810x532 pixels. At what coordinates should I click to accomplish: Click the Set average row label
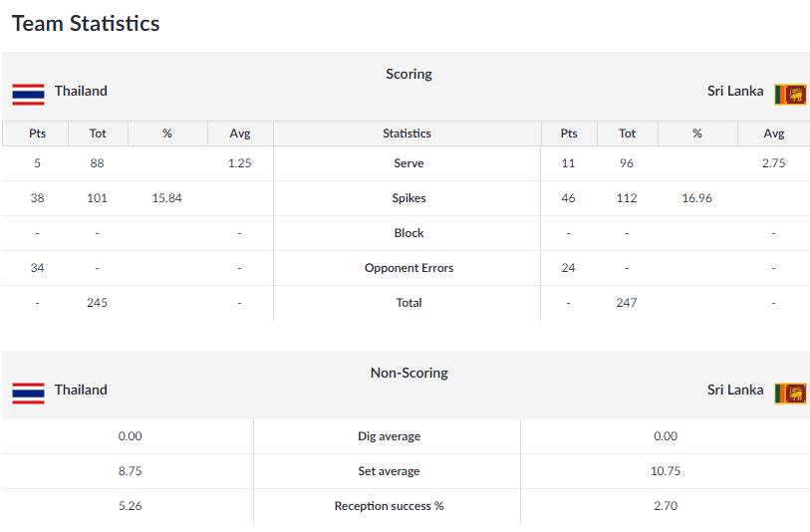[x=389, y=471]
